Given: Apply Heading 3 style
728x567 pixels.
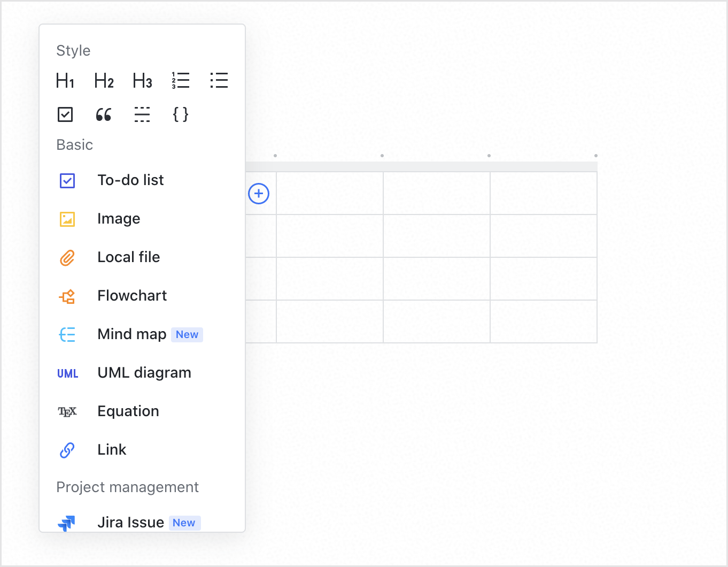Looking at the screenshot, I should tap(142, 81).
